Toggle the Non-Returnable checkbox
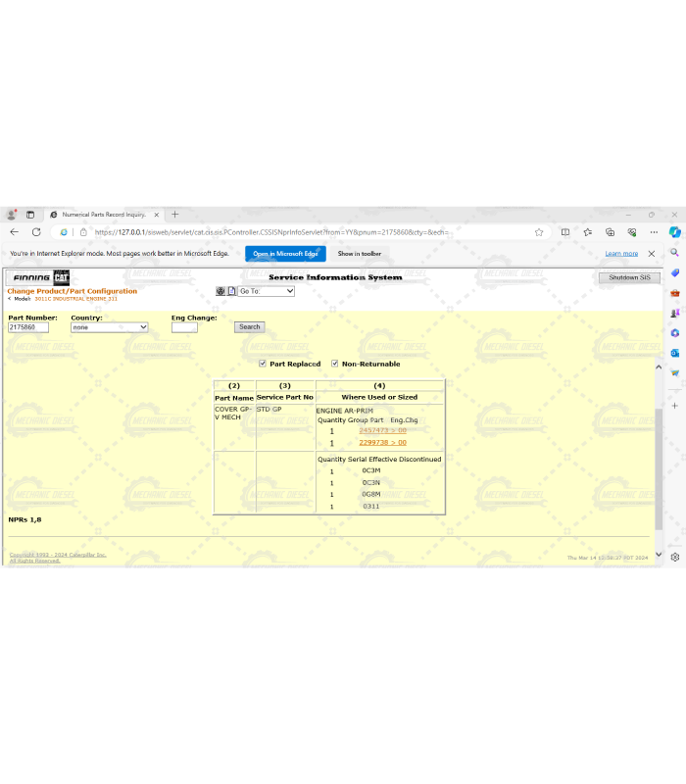This screenshot has height=784, width=686. coord(335,364)
